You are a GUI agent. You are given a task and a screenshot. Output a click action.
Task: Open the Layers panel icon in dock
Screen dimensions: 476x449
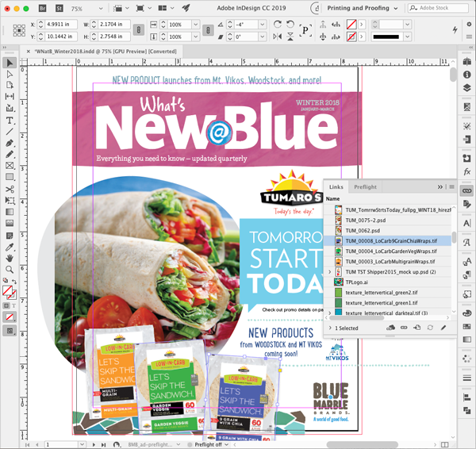(x=467, y=88)
